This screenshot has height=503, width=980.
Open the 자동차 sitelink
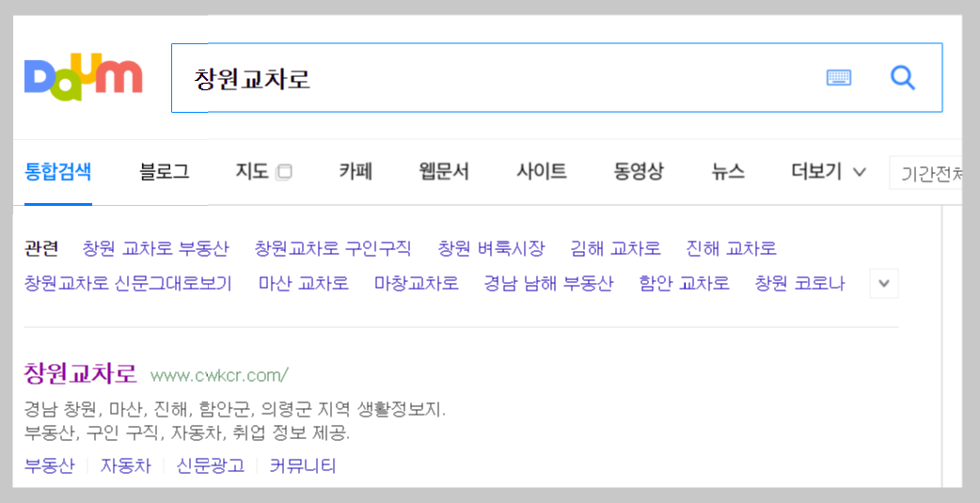tap(126, 465)
